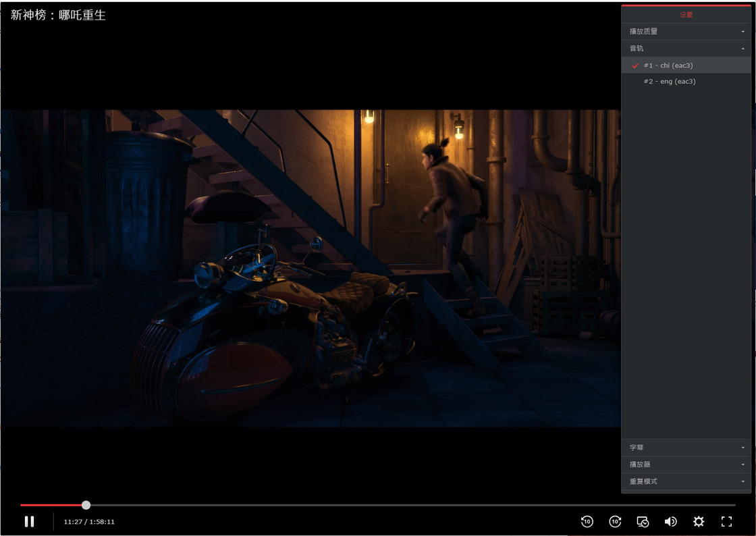Click the progress bar slider knob
Viewport: 756px width, 536px height.
pyautogui.click(x=86, y=505)
